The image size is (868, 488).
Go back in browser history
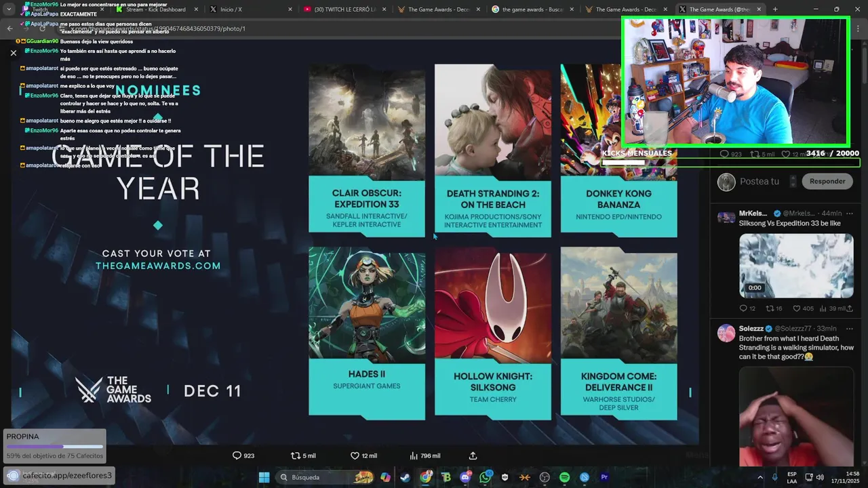pos(9,28)
